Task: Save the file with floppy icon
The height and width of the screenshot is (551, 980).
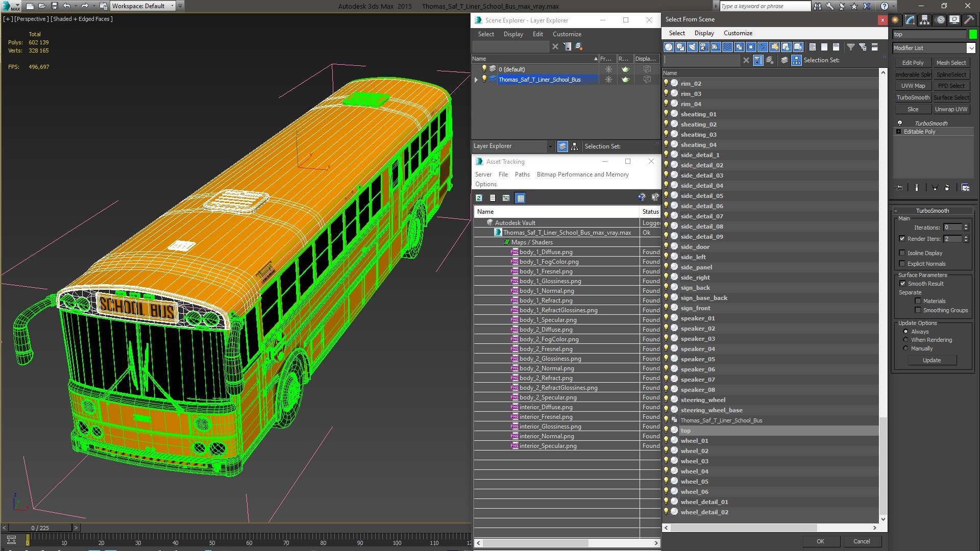Action: (x=54, y=6)
